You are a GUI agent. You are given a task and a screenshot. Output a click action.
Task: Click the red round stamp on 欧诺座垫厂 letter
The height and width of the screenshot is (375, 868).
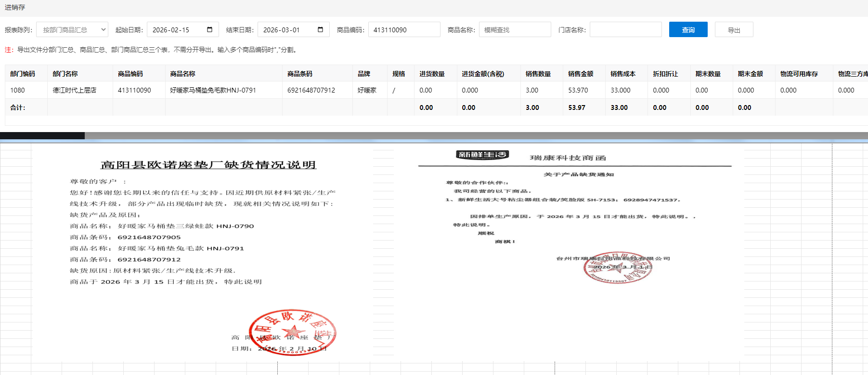click(292, 332)
